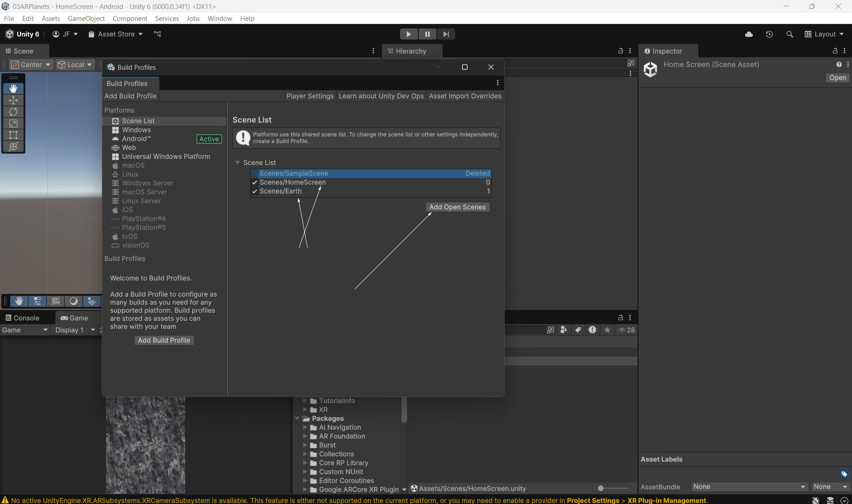
Task: Uncheck the Scenes/HomeScreen checkbox
Action: pos(254,183)
